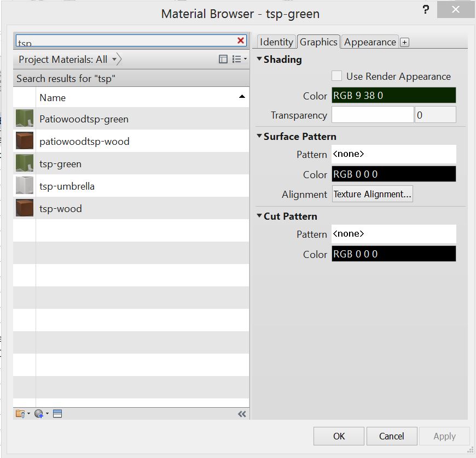Switch to the Appearance tab

370,42
